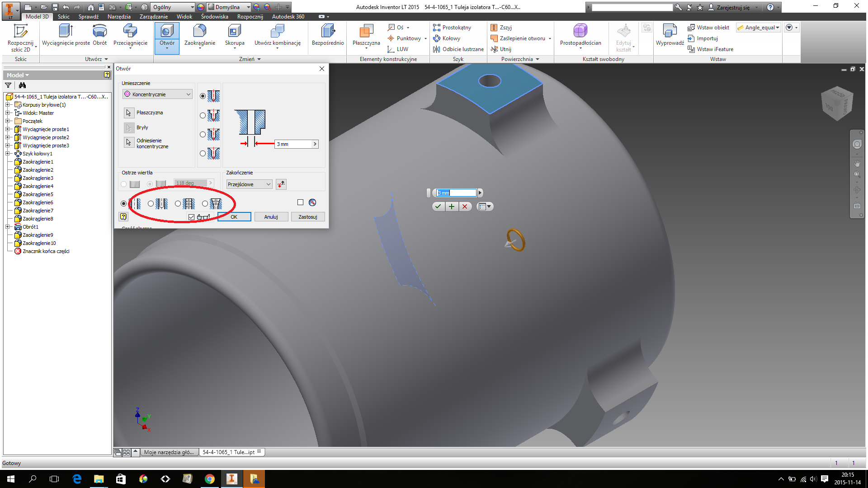Click the flip direction icon next to Przejściowe
The height and width of the screenshot is (488, 868).
point(281,184)
